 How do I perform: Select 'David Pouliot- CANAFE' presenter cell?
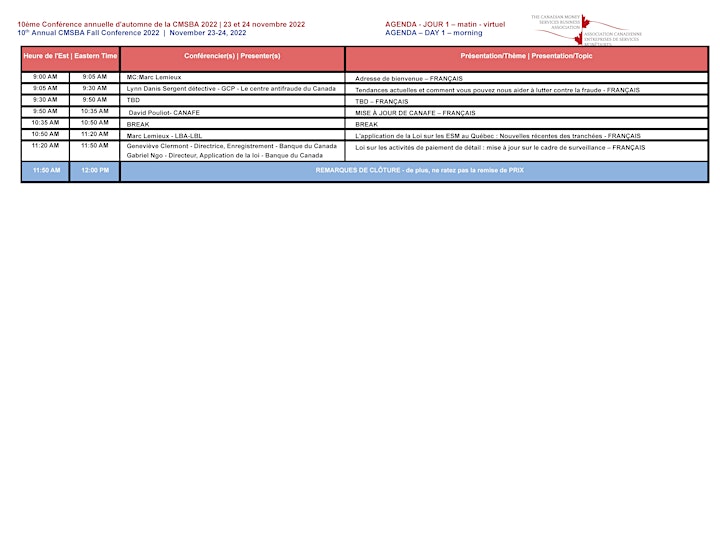click(x=232, y=112)
